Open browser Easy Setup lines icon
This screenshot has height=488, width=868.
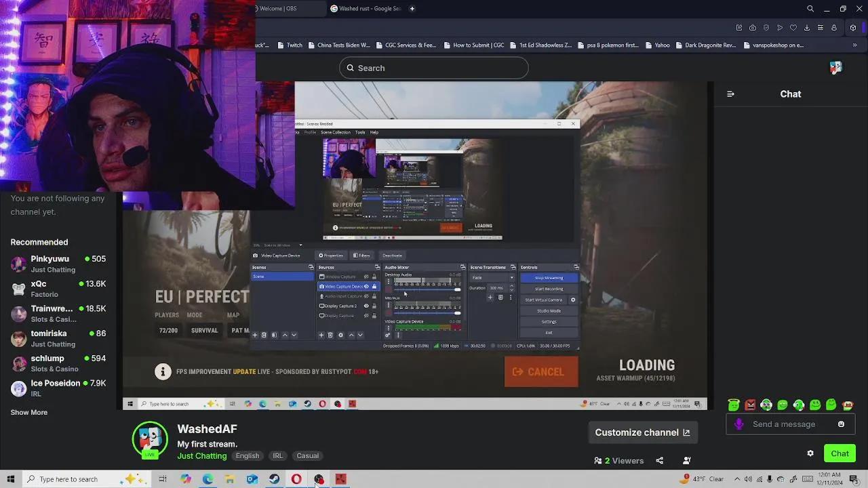click(x=821, y=28)
